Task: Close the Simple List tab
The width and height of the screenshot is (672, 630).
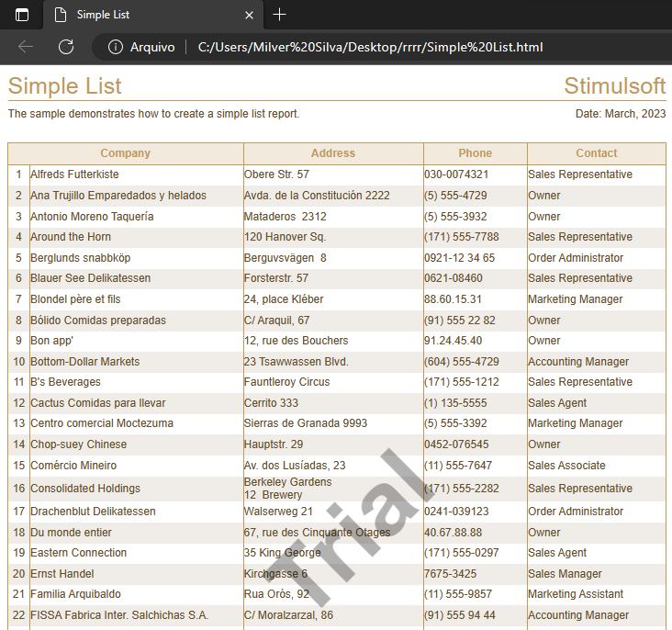Action: click(249, 16)
